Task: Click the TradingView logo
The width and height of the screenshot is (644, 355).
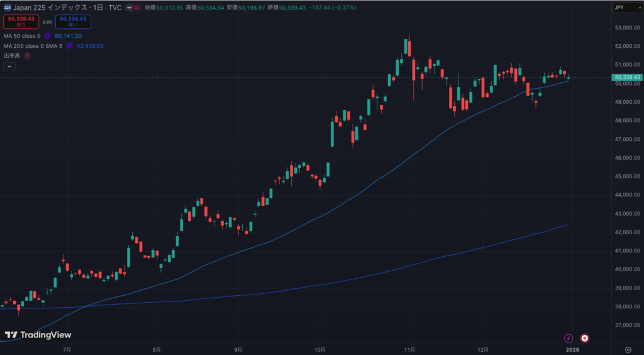Action: [38, 335]
